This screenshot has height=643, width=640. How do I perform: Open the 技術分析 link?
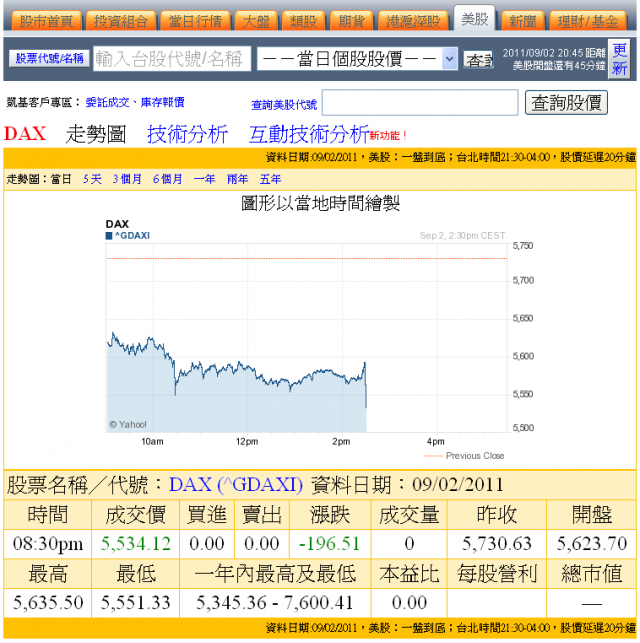(187, 134)
